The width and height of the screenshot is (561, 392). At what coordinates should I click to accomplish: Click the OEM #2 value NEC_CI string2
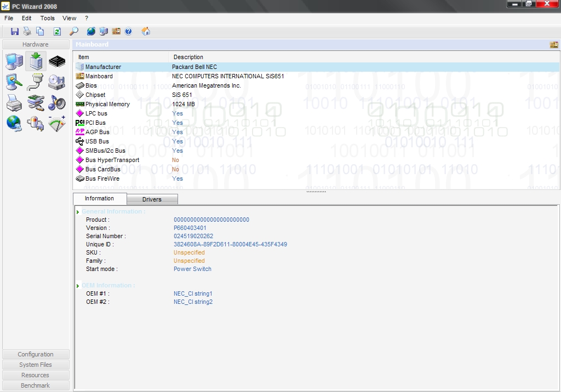coord(193,302)
